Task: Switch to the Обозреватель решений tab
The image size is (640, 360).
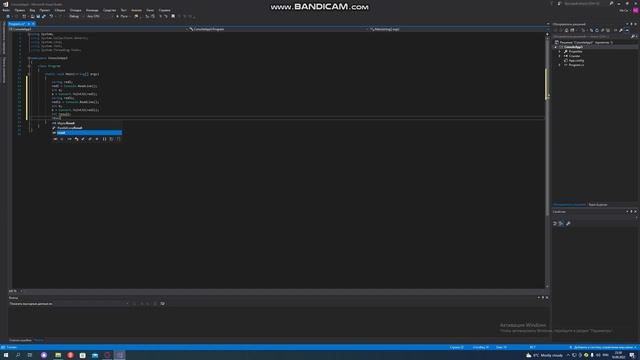Action: 569,204
